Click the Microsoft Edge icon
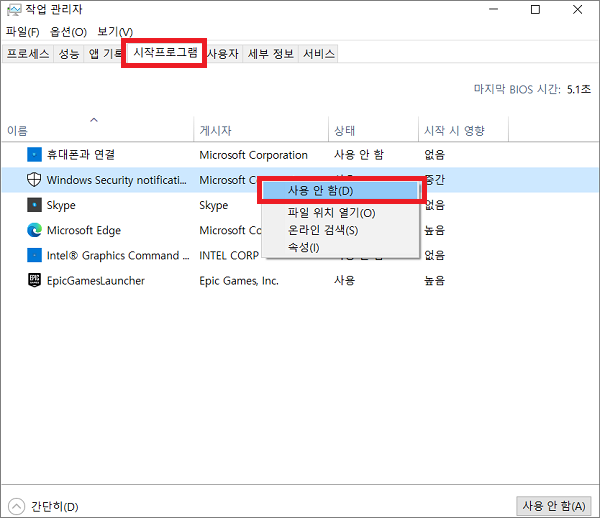600x518 pixels. click(x=34, y=230)
